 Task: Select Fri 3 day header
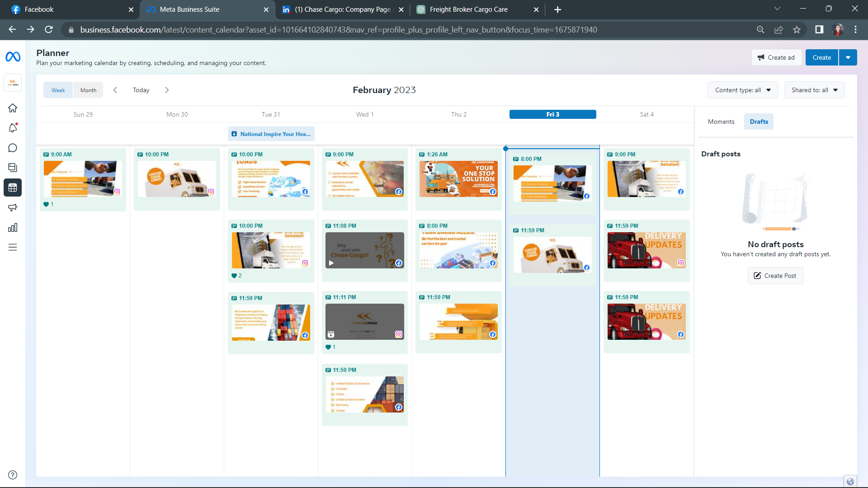552,114
